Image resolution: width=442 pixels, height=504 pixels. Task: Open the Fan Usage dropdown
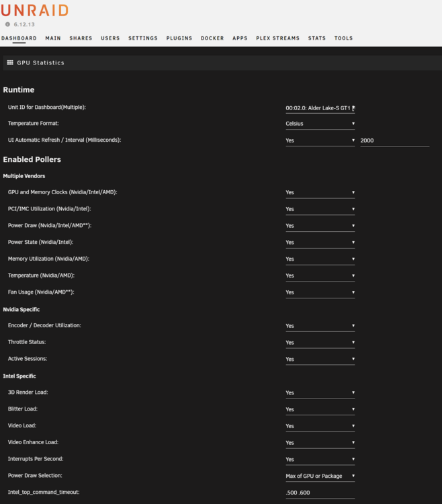[320, 293]
